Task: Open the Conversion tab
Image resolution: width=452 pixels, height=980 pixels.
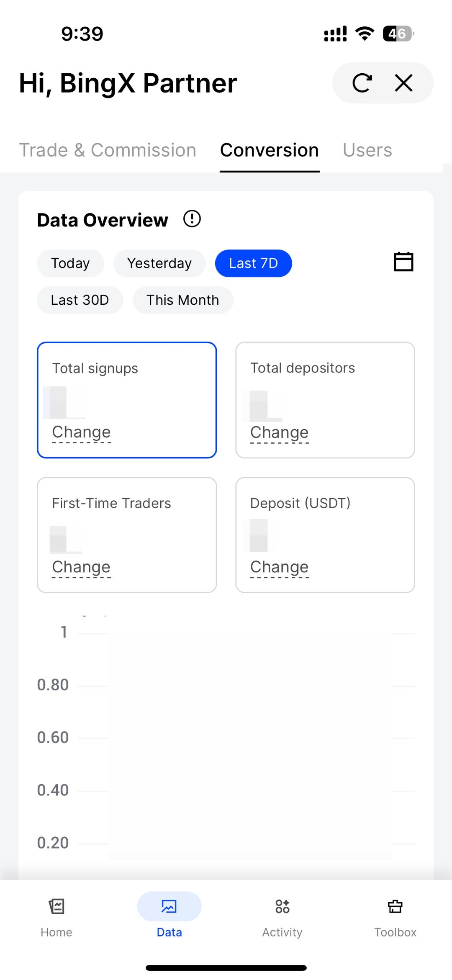Action: pos(270,150)
